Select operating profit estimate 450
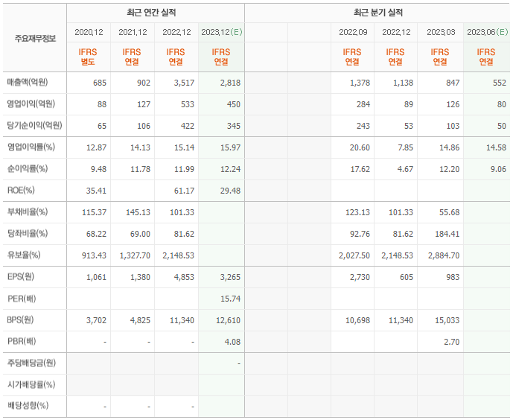Image resolution: width=513 pixels, height=420 pixels. [234, 104]
